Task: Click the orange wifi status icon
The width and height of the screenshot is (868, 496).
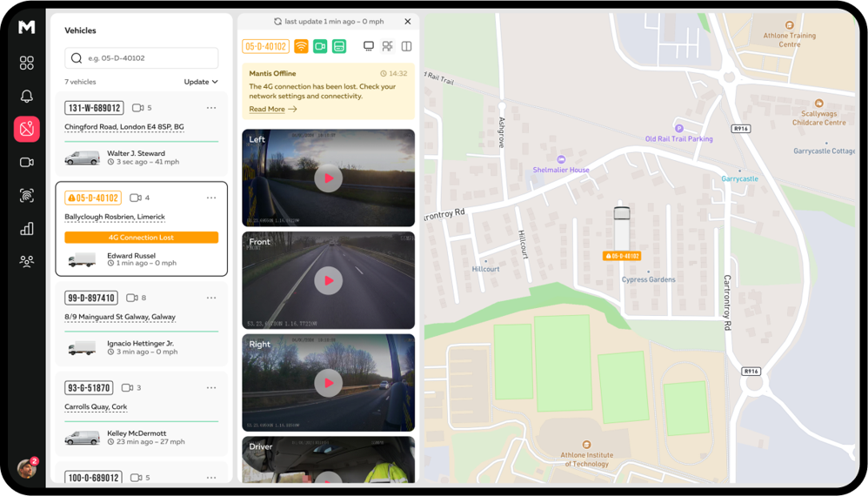Action: click(x=301, y=46)
